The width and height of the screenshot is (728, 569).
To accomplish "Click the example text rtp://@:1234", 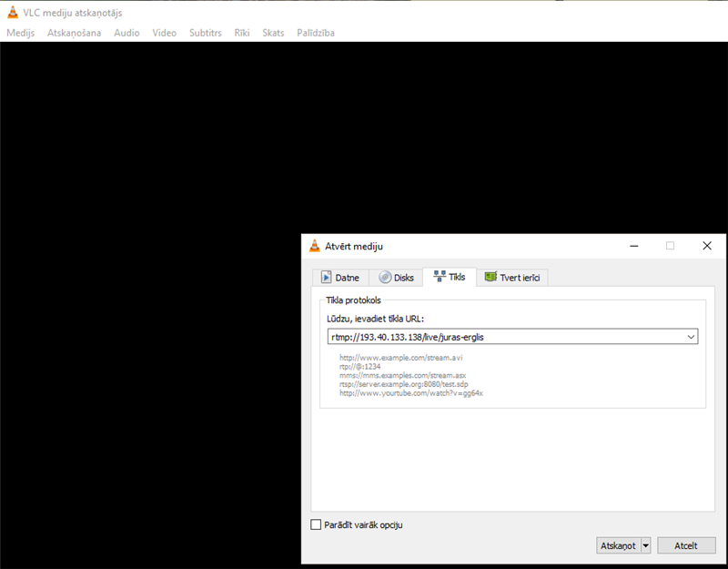I will 359,367.
